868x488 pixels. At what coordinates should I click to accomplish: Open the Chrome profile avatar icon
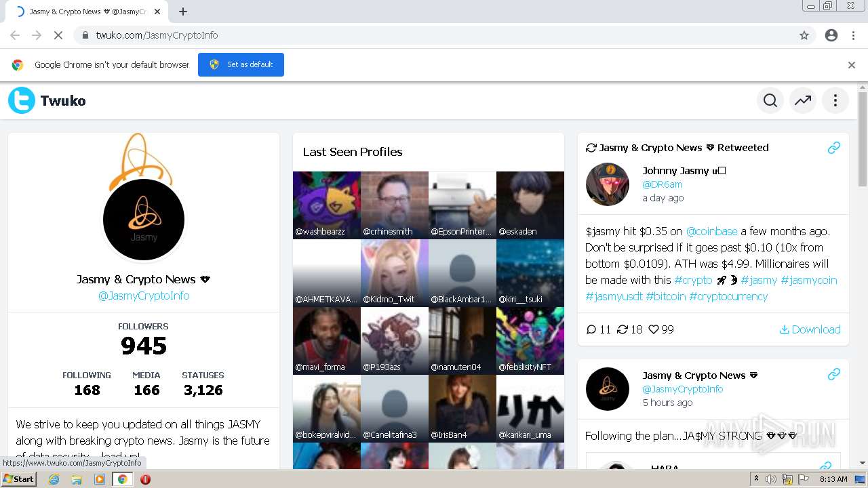tap(831, 35)
